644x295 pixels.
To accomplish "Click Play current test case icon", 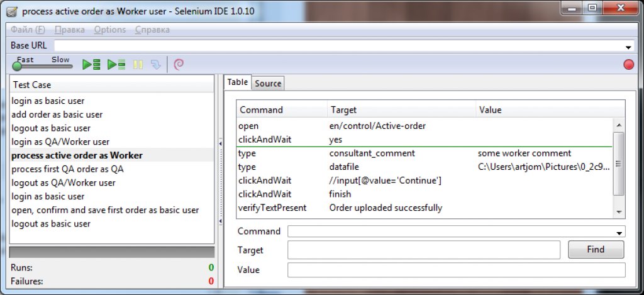I will click(116, 64).
